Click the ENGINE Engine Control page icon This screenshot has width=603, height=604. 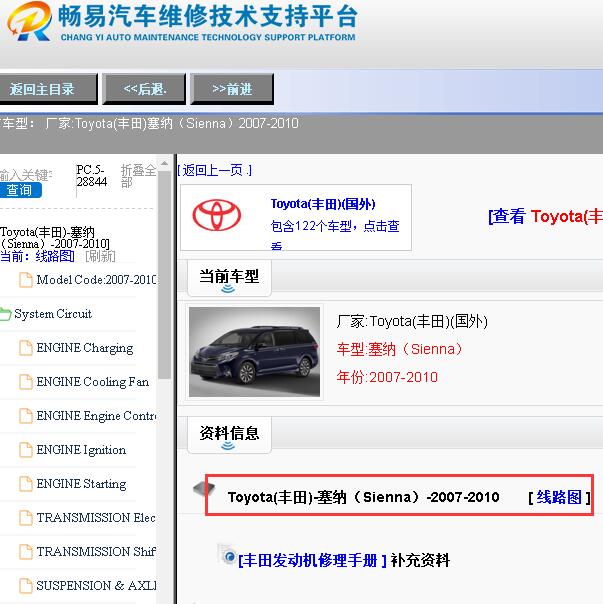[x=25, y=416]
